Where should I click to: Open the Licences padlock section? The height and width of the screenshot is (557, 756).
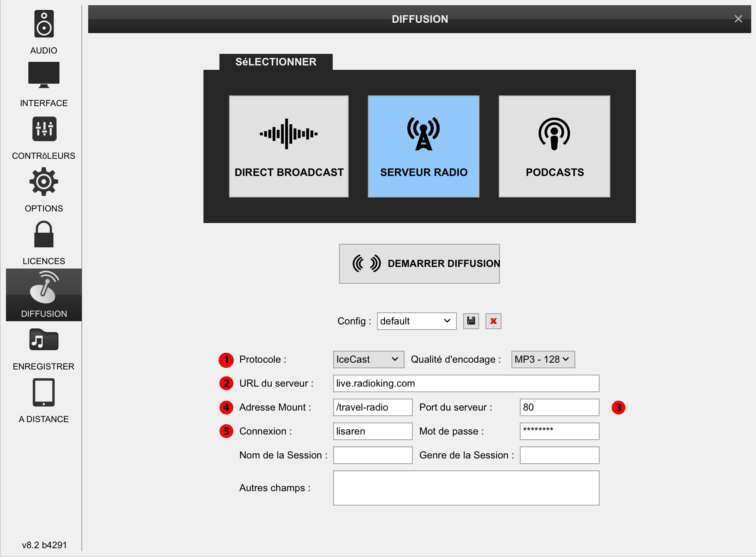[x=44, y=242]
